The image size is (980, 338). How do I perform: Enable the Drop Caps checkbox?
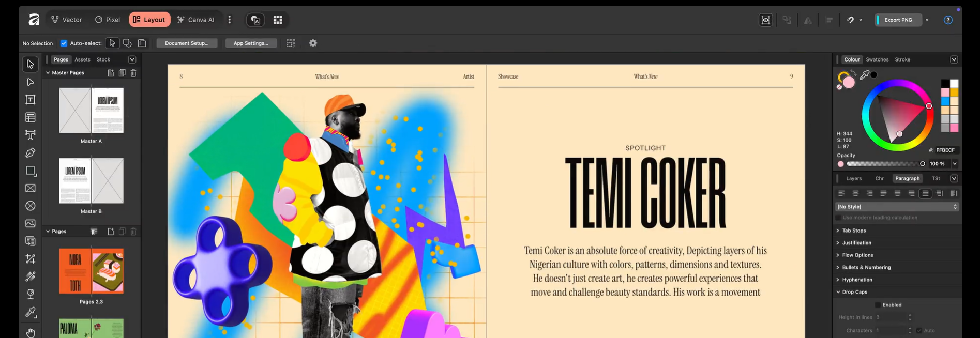click(x=878, y=305)
